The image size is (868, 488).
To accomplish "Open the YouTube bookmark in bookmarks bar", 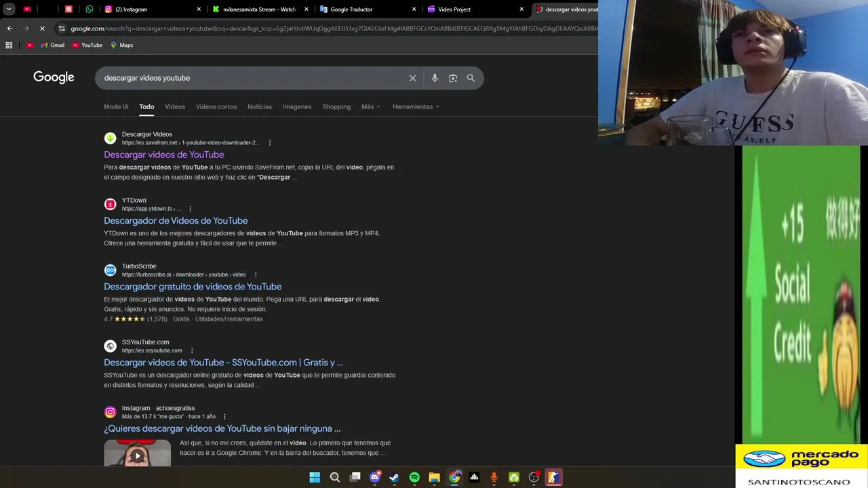I will pyautogui.click(x=87, y=45).
